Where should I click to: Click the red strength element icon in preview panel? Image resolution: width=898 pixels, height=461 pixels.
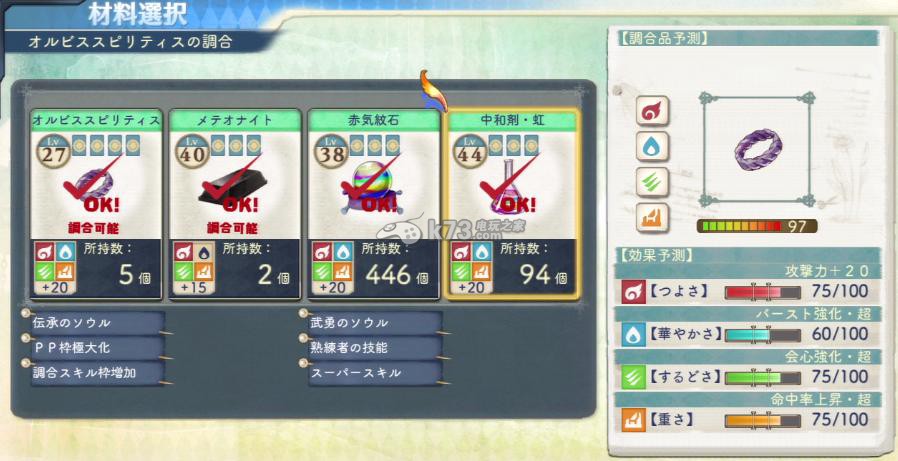(652, 111)
